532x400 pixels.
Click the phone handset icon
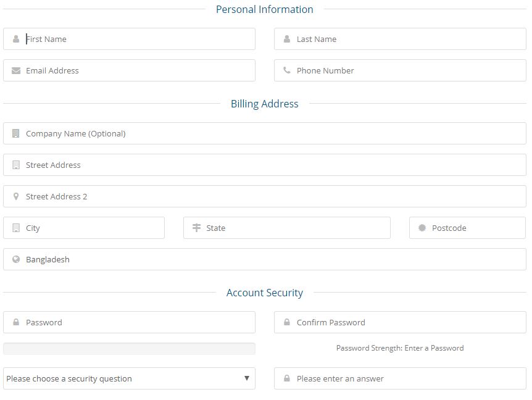pyautogui.click(x=287, y=70)
